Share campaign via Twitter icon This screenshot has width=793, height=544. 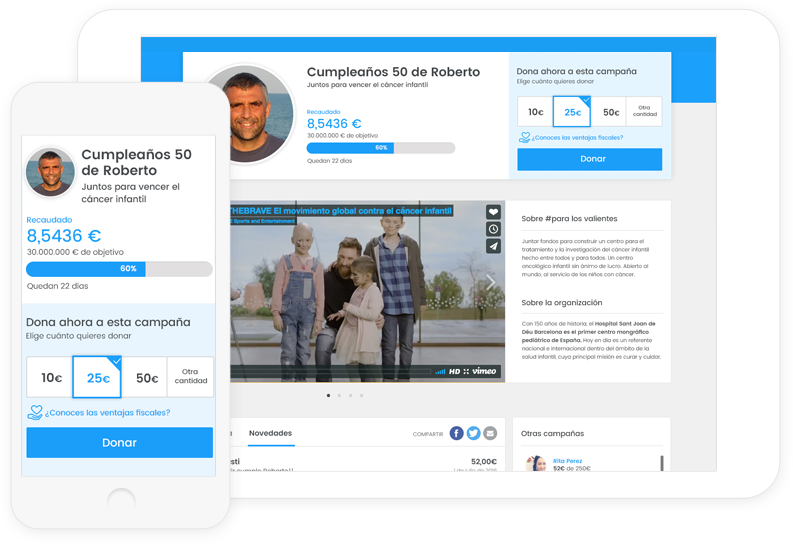(x=473, y=433)
